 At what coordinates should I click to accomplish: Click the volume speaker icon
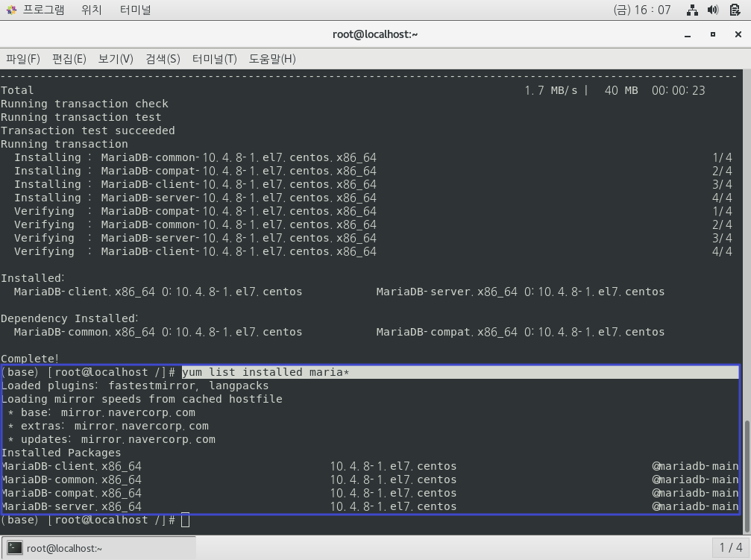pos(713,10)
